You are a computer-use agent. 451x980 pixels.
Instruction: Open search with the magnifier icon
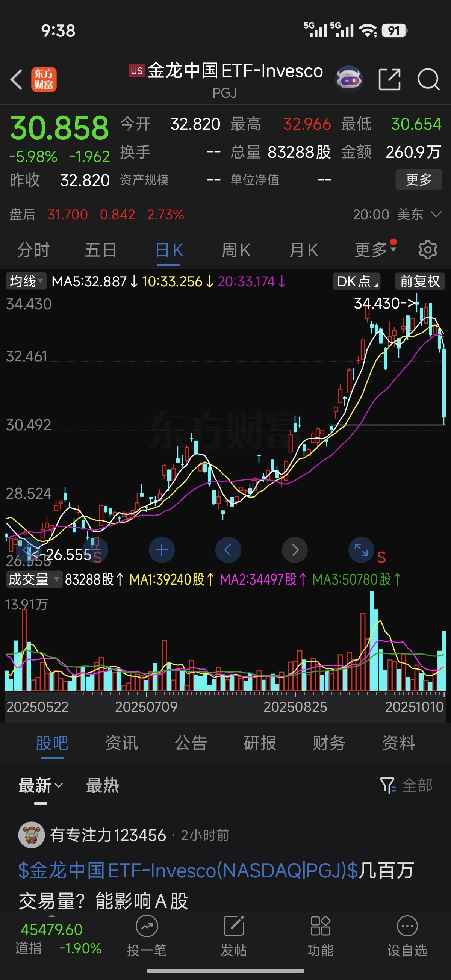click(x=428, y=80)
